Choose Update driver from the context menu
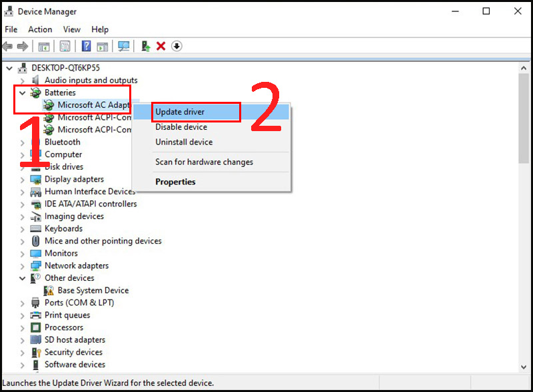Screen dimensions: 533x392 tap(211, 112)
